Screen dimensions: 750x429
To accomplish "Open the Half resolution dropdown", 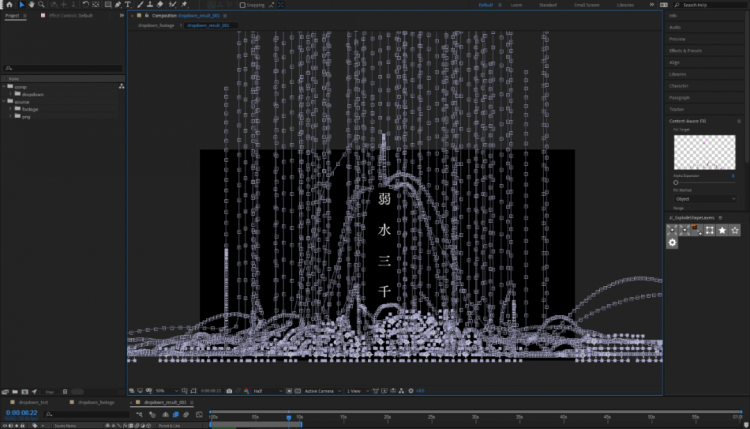I will [268, 391].
